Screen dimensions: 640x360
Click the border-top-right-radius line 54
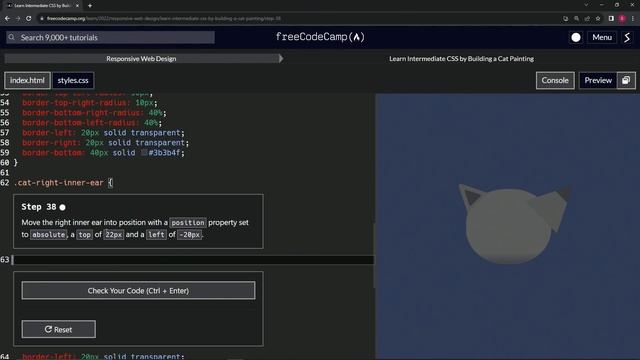90,102
